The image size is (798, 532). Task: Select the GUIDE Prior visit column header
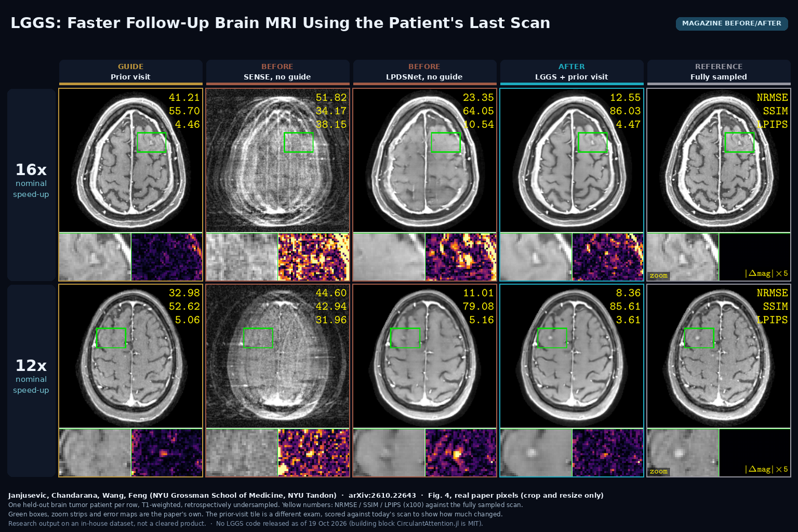coord(131,72)
